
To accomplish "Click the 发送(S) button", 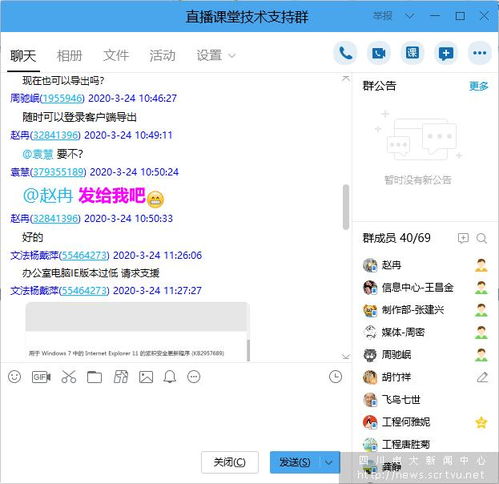I will 295,462.
